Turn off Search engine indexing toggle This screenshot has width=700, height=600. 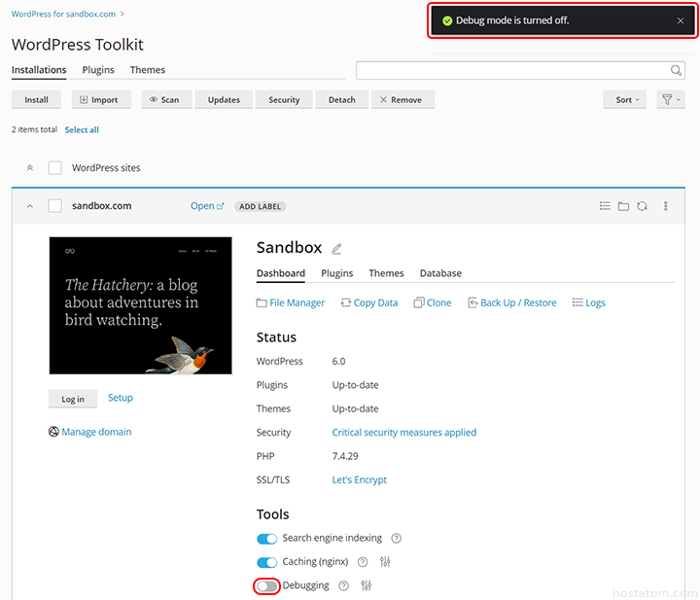click(x=266, y=539)
